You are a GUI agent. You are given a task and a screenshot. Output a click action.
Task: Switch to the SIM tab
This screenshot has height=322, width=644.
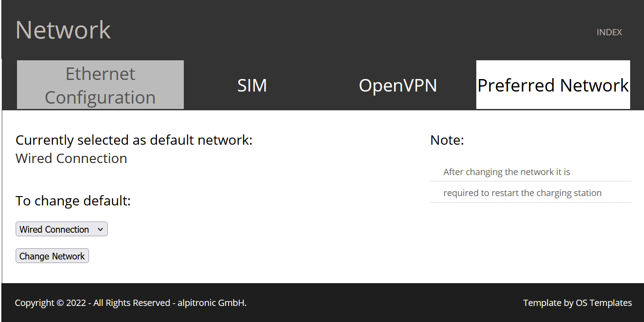tap(252, 85)
